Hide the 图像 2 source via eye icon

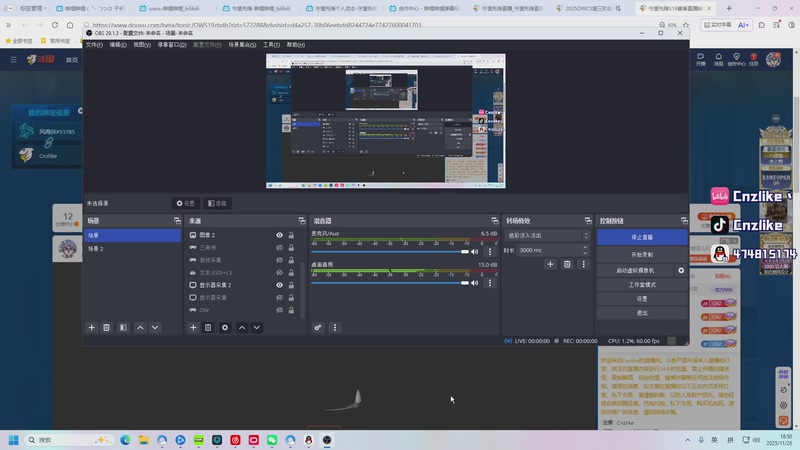280,235
